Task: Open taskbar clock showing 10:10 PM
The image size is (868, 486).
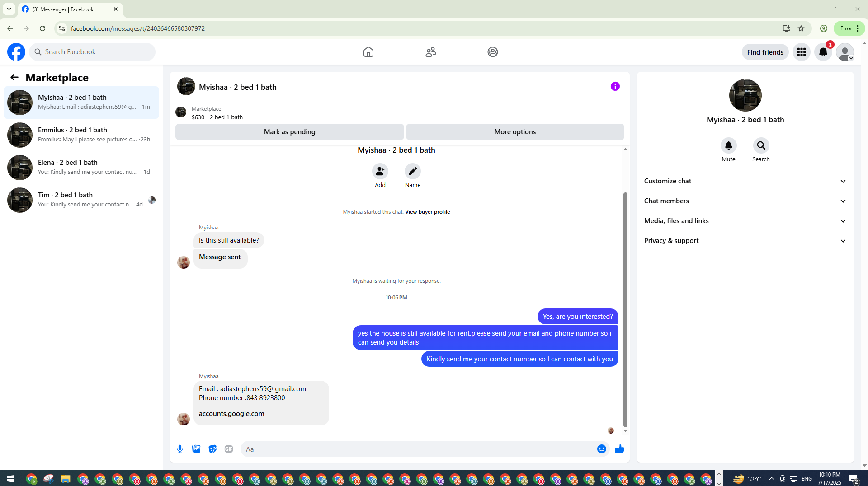Action: pyautogui.click(x=829, y=479)
